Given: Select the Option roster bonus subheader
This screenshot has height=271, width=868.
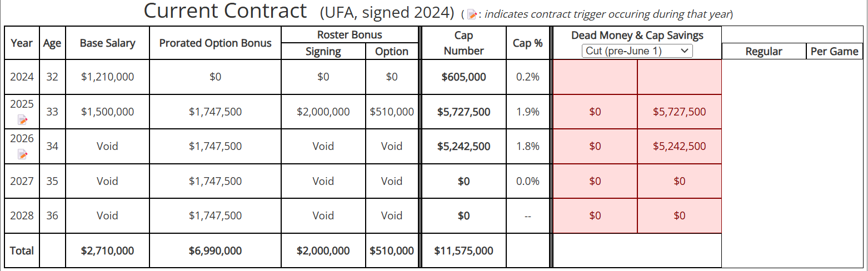Looking at the screenshot, I should (391, 52).
